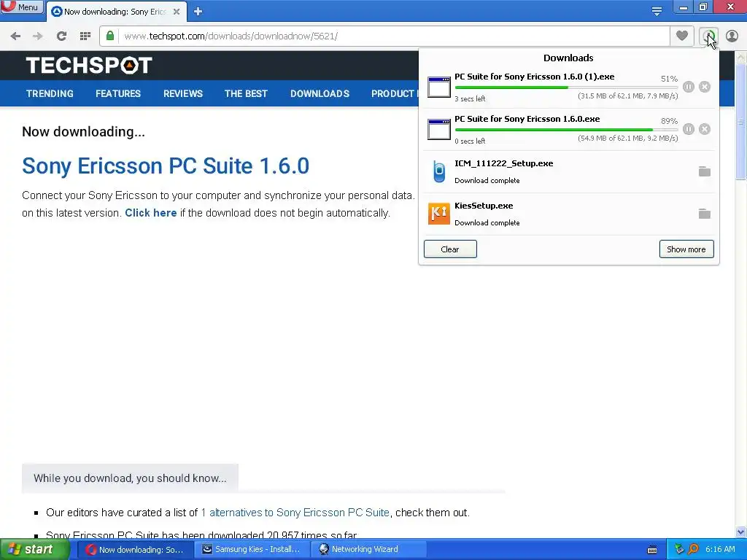Open THE BEST nav item
The height and width of the screenshot is (560, 747).
246,93
